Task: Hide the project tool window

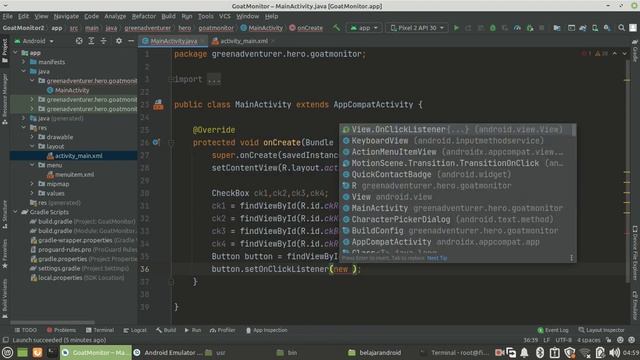Action: tap(131, 41)
